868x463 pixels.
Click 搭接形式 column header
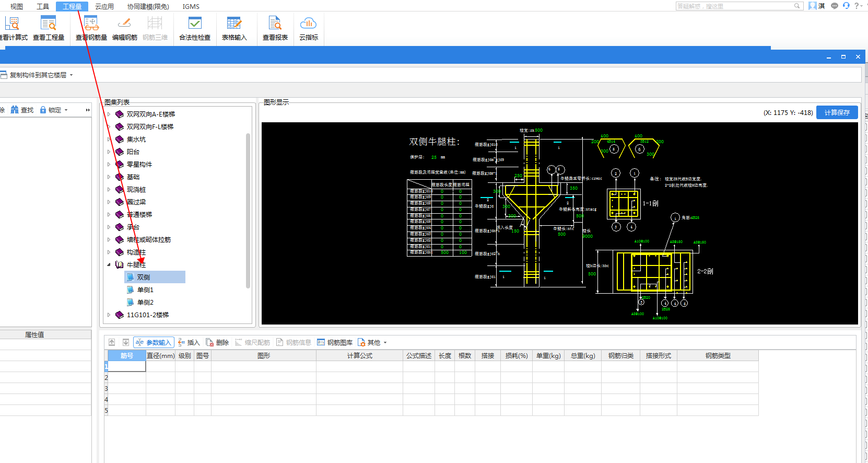[659, 355]
